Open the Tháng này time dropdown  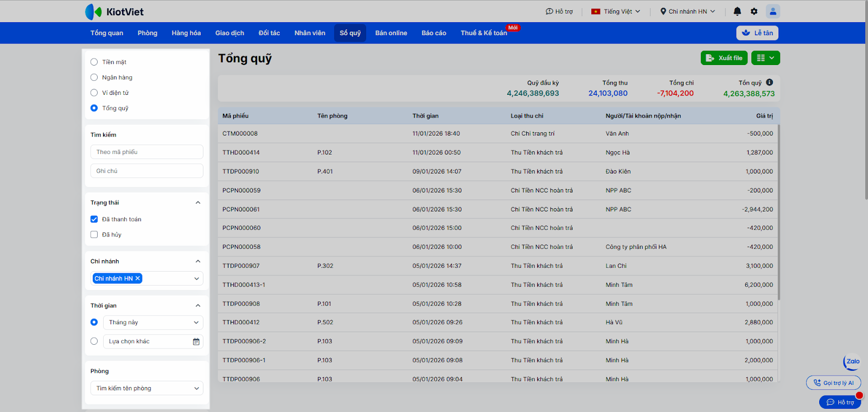point(153,323)
